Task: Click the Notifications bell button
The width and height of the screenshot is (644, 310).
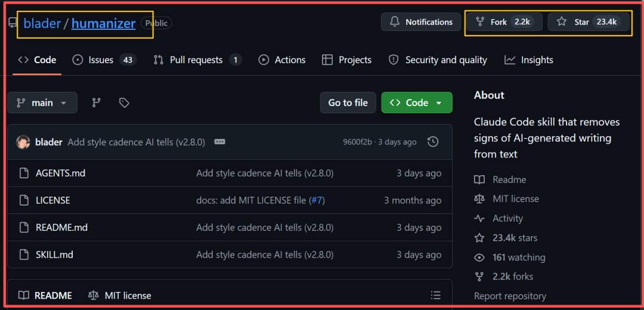Action: [422, 22]
